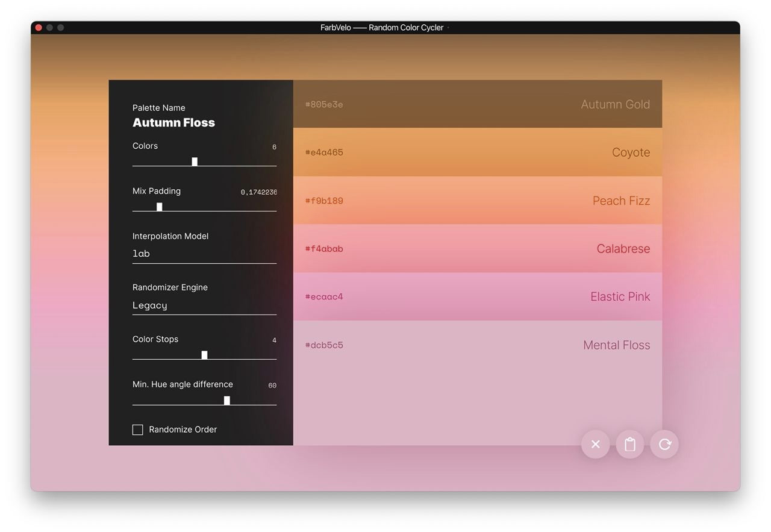Click the Autumn Floss palette name
This screenshot has width=771, height=532.
tap(173, 122)
